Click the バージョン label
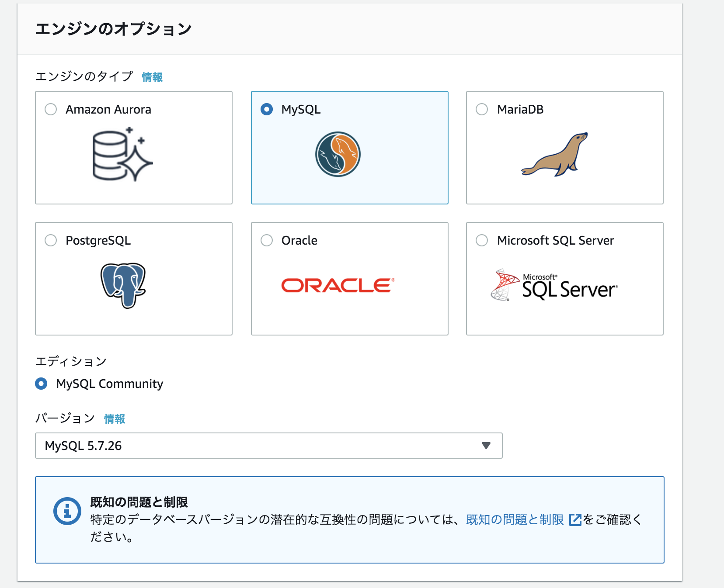The width and height of the screenshot is (724, 588). (x=65, y=418)
